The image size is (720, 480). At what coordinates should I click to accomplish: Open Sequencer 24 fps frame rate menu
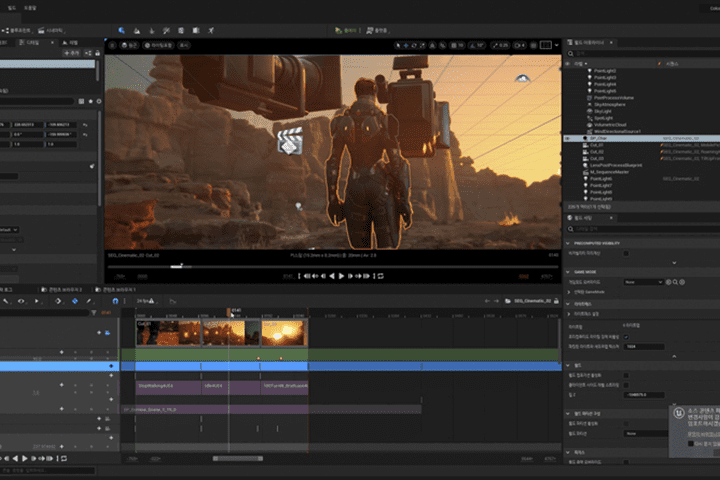pos(145,301)
